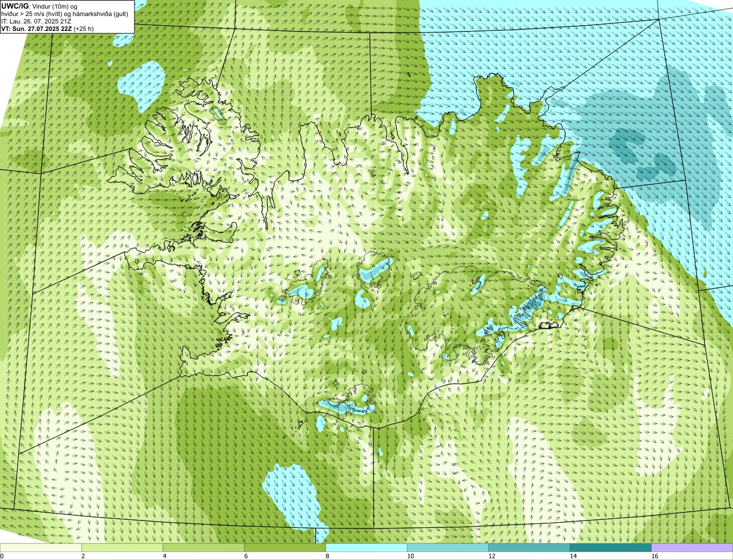Click the scale label '10'

point(410,556)
